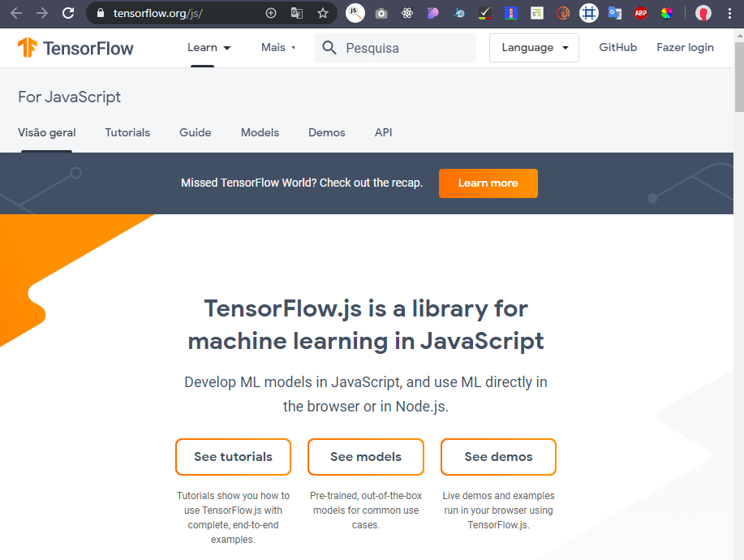Open the blue eye extension icon

coord(459,13)
